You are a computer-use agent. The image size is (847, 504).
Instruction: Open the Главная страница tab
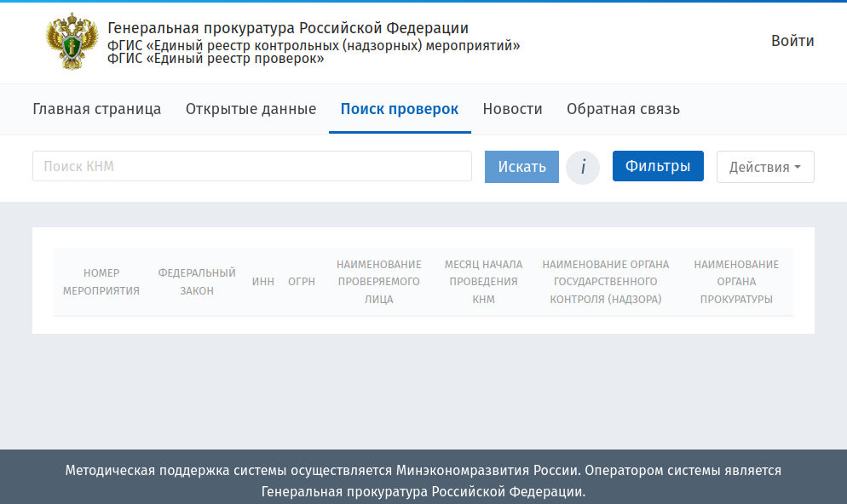click(96, 109)
